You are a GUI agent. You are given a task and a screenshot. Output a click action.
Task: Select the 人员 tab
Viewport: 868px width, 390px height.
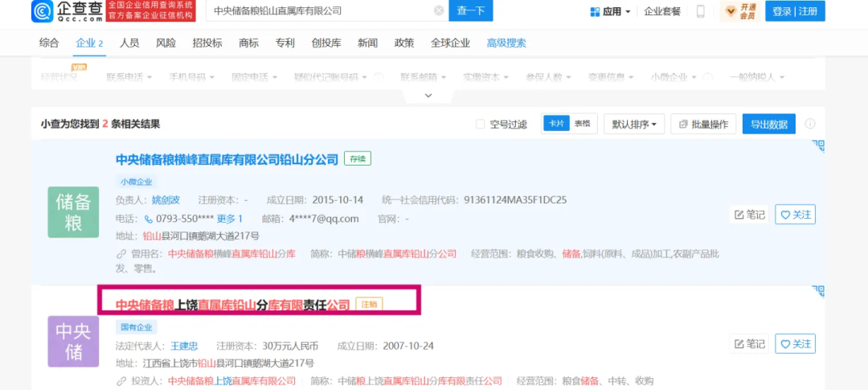[129, 43]
